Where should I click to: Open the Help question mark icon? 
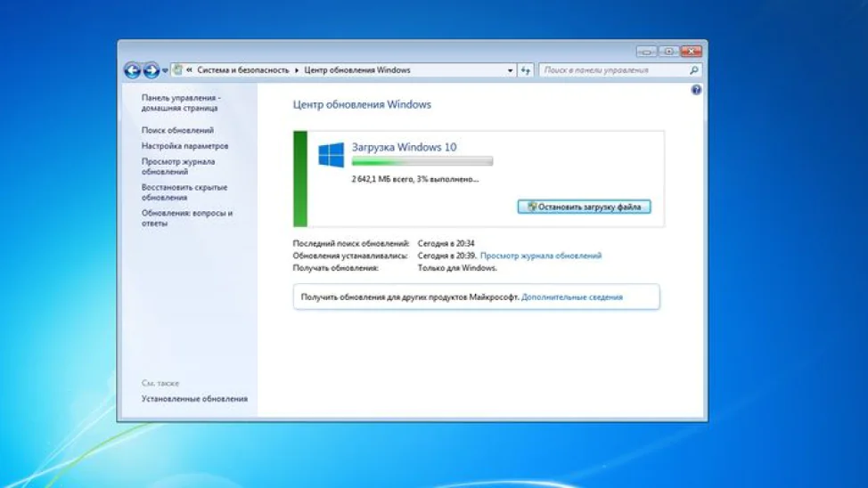[696, 90]
